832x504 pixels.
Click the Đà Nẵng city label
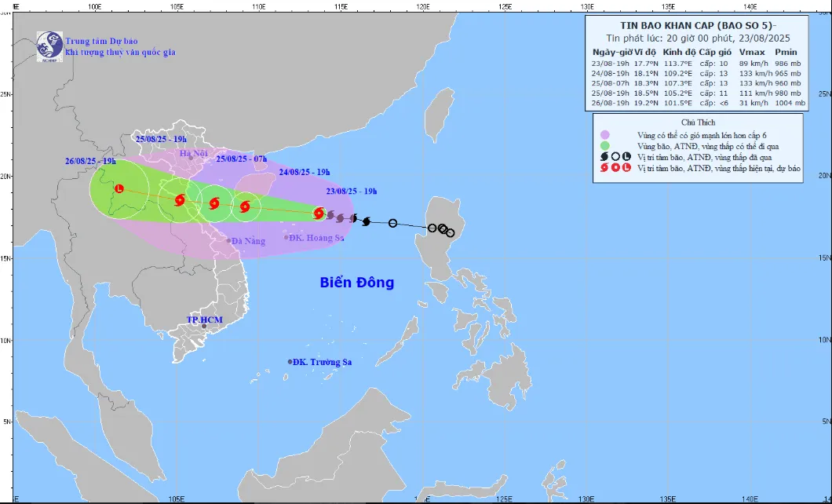coord(249,241)
